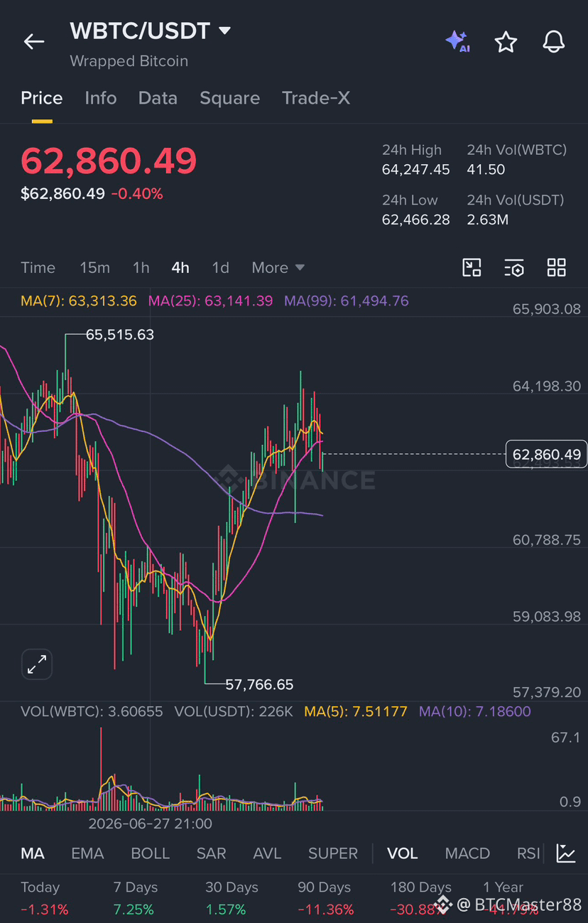Go back using the left arrow
Viewport: 588px width, 923px height.
(x=33, y=42)
